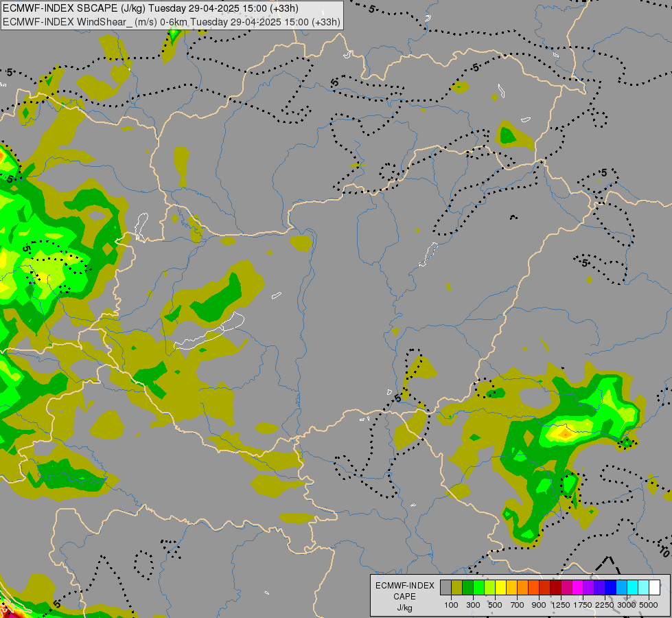Click the '3000' legend value label
The width and height of the screenshot is (672, 618).
(x=627, y=605)
